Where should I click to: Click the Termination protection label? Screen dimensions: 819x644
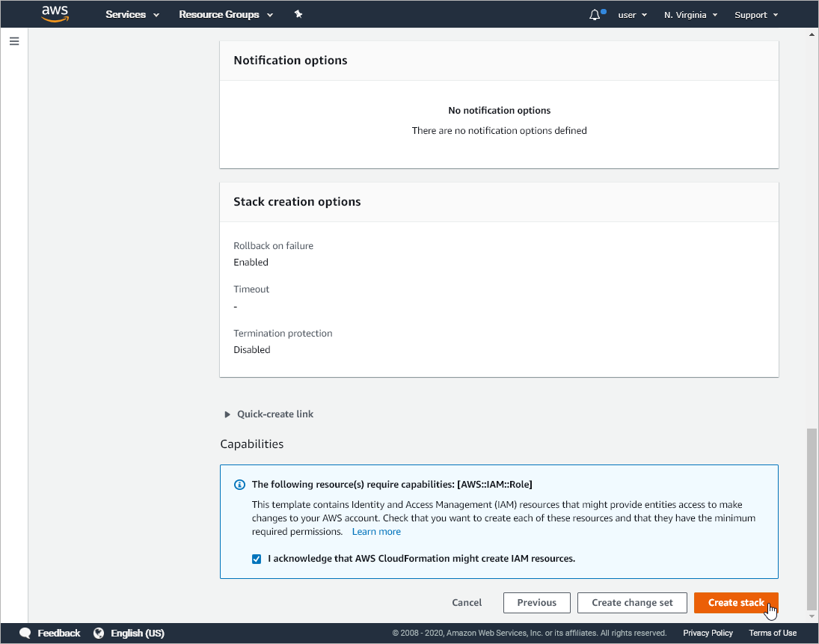[x=283, y=334]
